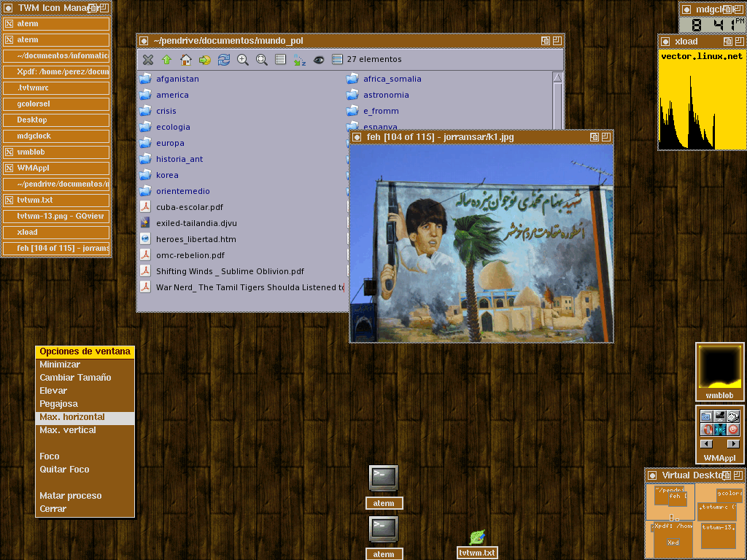Image resolution: width=747 pixels, height=560 pixels.
Task: Toggle tvtwm.txt entry in Icon Manager
Action: coord(57,201)
